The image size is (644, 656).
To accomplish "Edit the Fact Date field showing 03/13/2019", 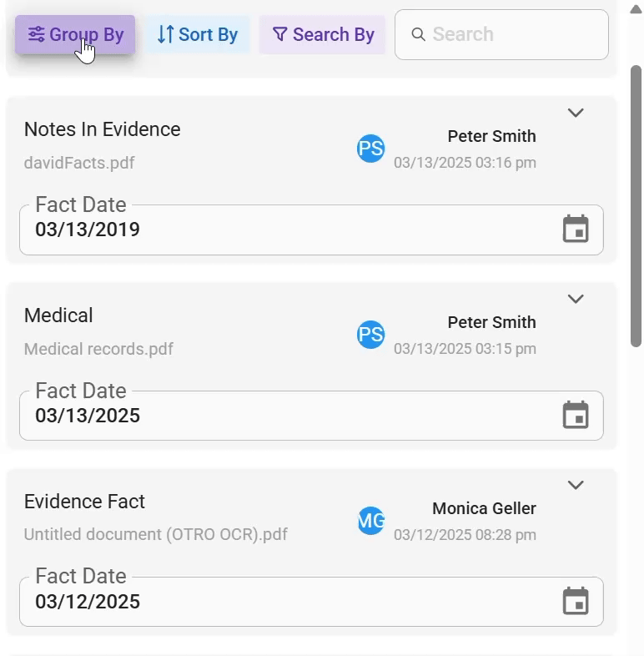I will [x=311, y=230].
